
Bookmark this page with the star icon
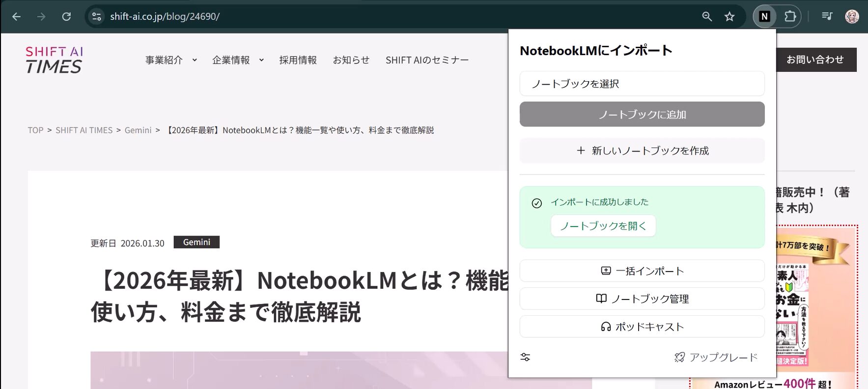click(x=729, y=17)
